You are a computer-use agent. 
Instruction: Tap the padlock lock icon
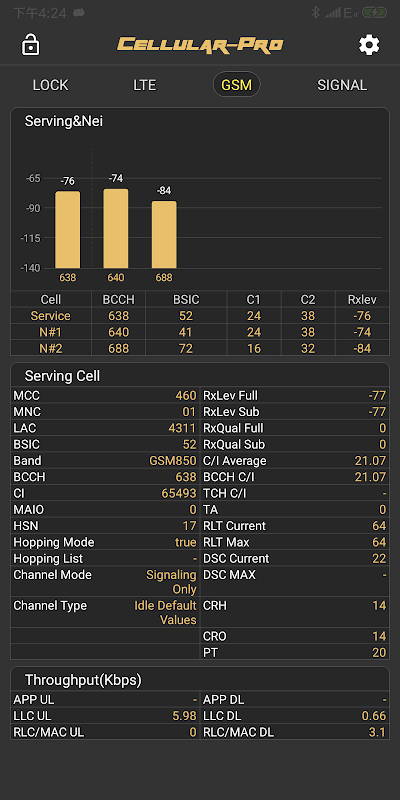[30, 44]
